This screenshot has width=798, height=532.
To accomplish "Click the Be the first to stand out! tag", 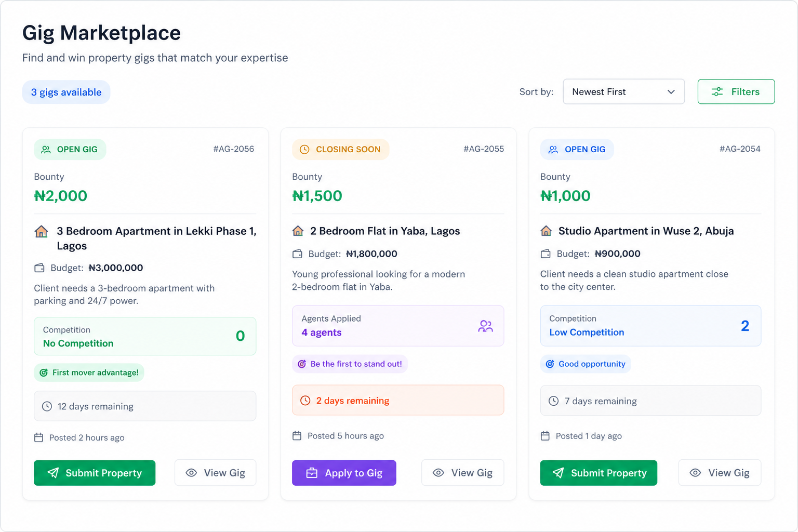I will [350, 364].
